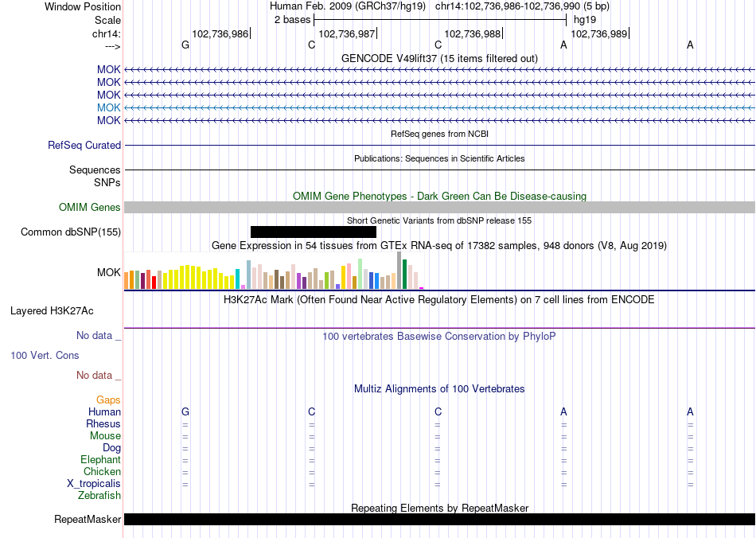
Task: Select the Zebrafish species row label
Action: pyautogui.click(x=99, y=495)
